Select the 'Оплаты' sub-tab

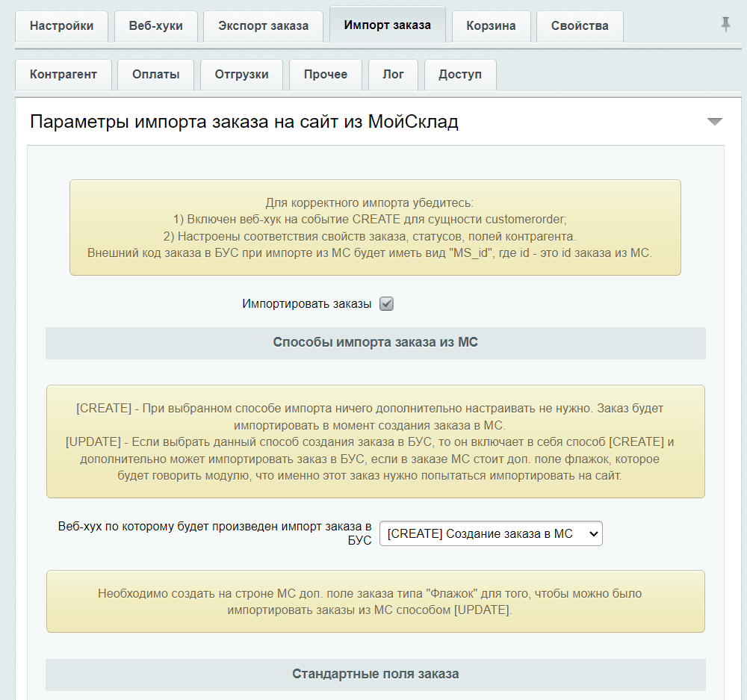[155, 75]
